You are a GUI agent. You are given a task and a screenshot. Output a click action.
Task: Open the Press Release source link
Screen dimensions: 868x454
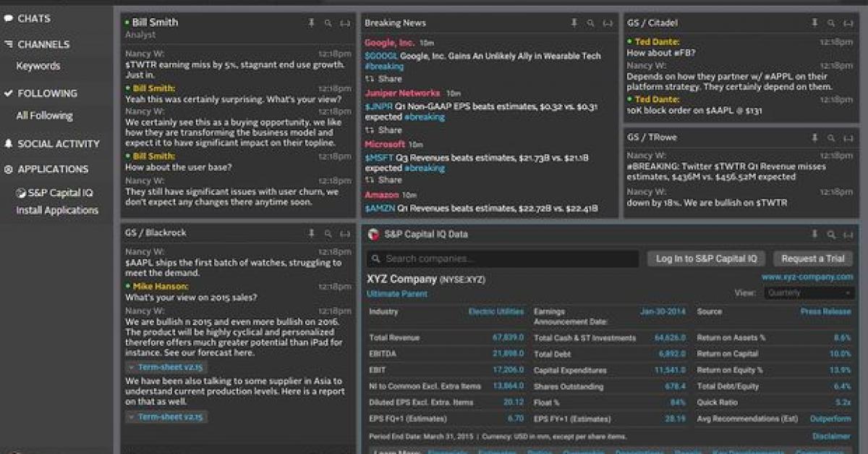coord(825,311)
